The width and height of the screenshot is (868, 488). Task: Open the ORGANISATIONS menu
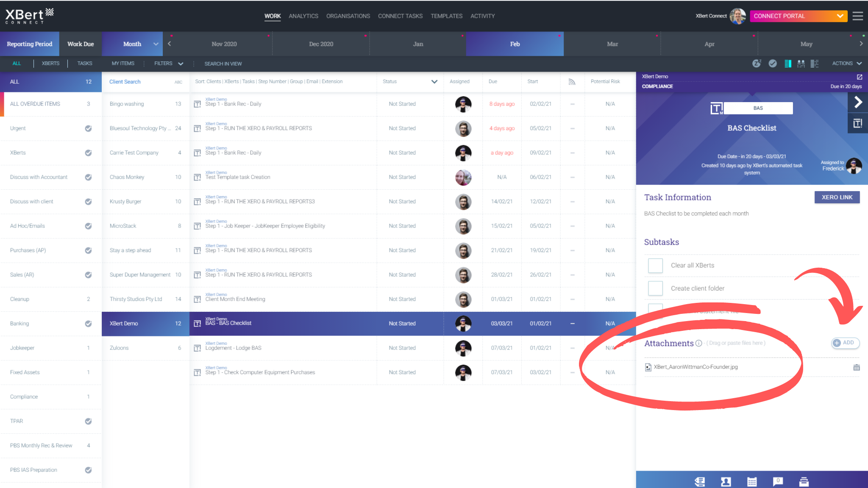pyautogui.click(x=348, y=16)
